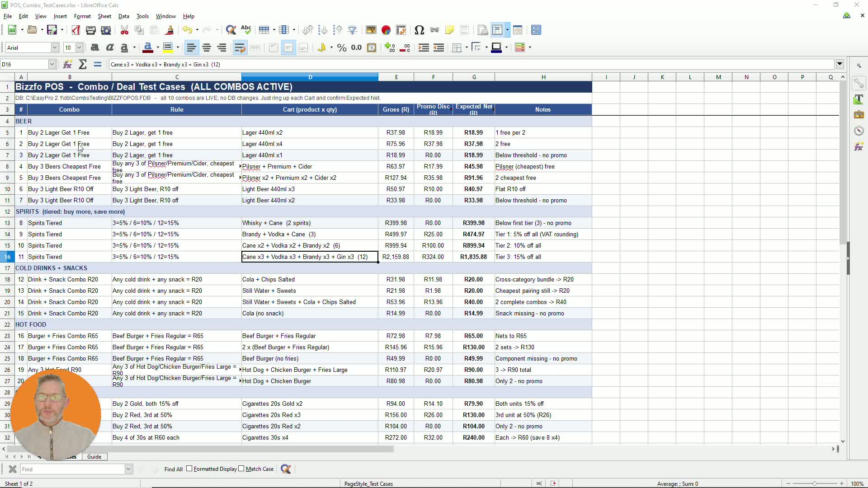
Task: Open the font name Arial dropdown
Action: (55, 47)
